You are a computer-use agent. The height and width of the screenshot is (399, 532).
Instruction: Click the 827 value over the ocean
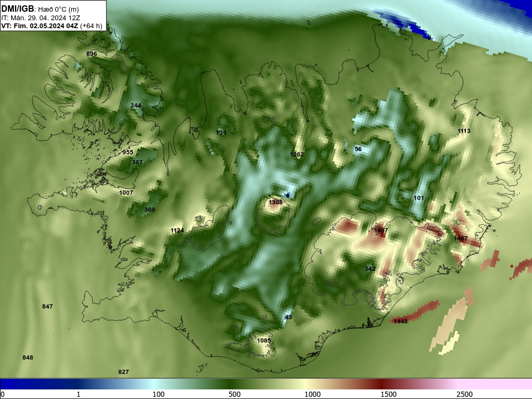click(123, 372)
